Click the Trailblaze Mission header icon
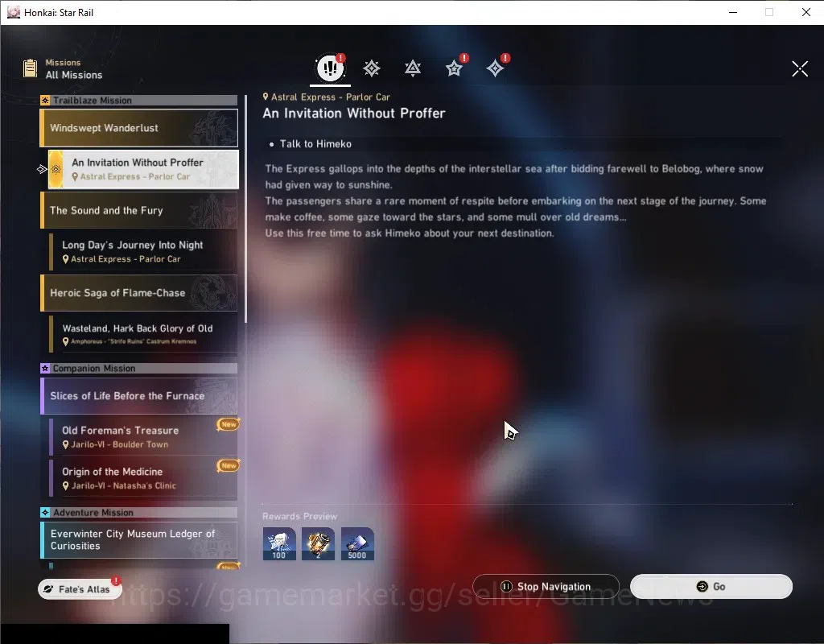Screen dimensions: 824x644 pyautogui.click(x=45, y=101)
